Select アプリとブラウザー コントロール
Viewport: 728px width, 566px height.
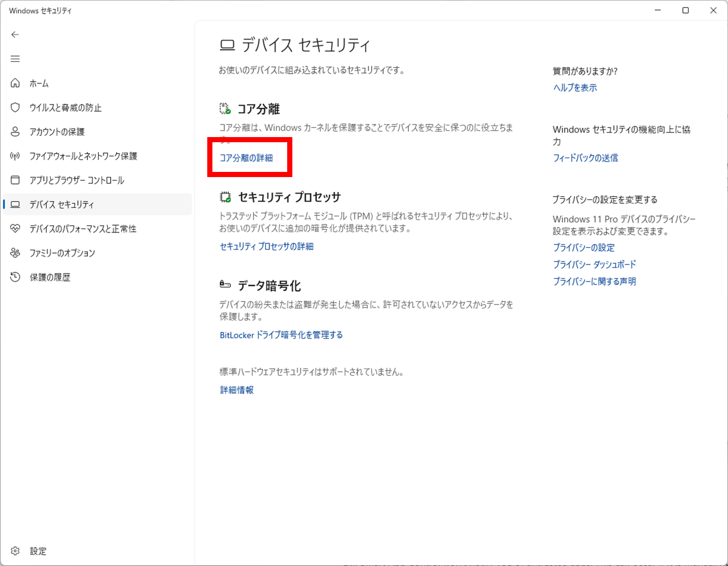click(97, 180)
